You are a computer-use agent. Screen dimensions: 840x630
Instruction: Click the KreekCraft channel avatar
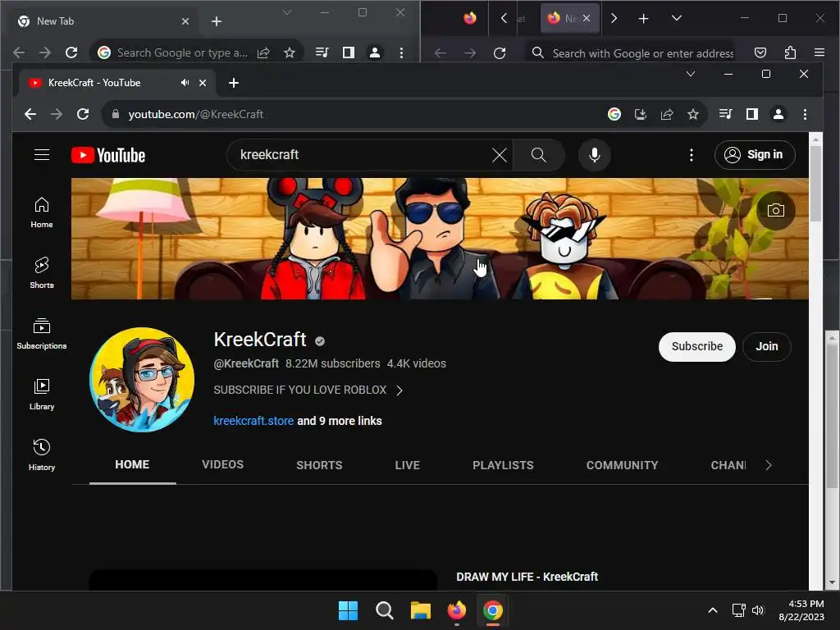(x=142, y=380)
